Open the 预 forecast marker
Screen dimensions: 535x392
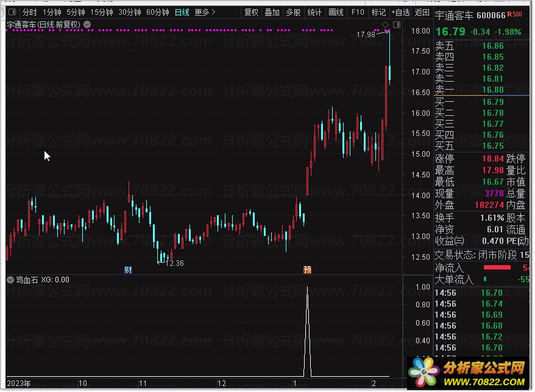click(308, 270)
